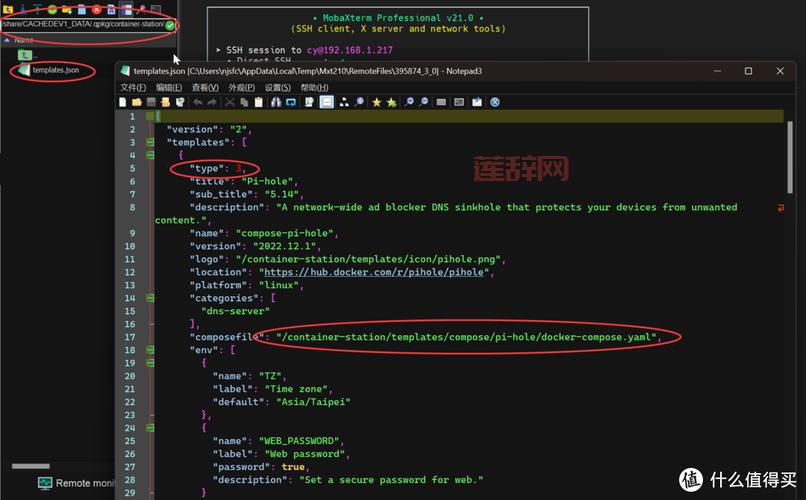The image size is (806, 500).
Task: Click "Time zone" label value
Action: tap(296, 389)
